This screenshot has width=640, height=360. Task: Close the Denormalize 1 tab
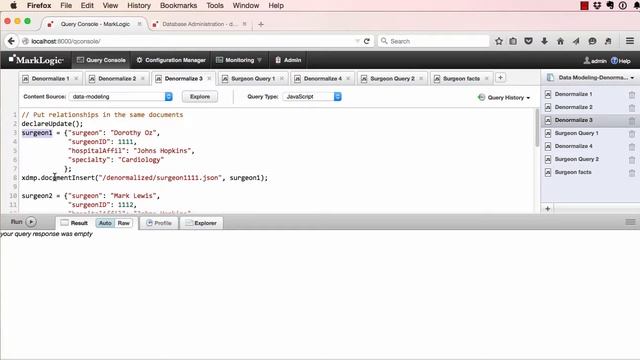76,78
